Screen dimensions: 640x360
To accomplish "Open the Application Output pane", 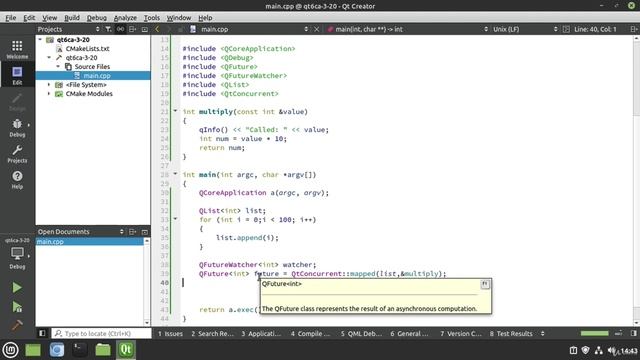I will click(261, 333).
